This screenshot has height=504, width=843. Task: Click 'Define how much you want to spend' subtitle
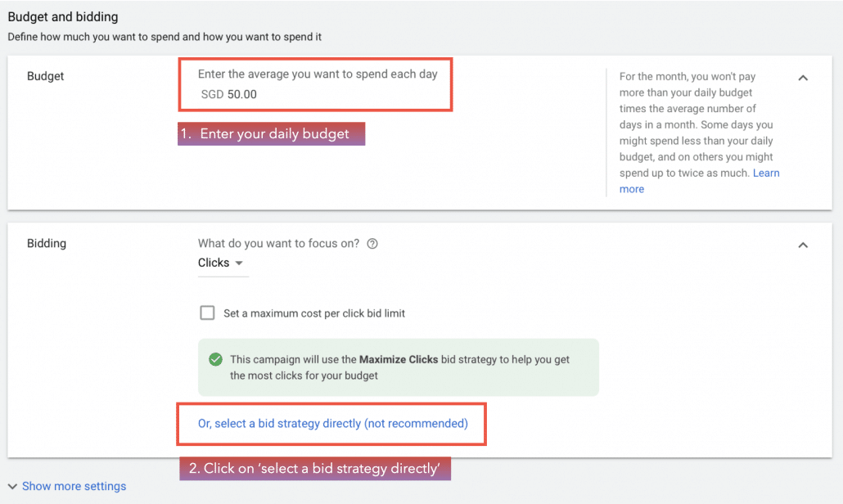click(165, 37)
